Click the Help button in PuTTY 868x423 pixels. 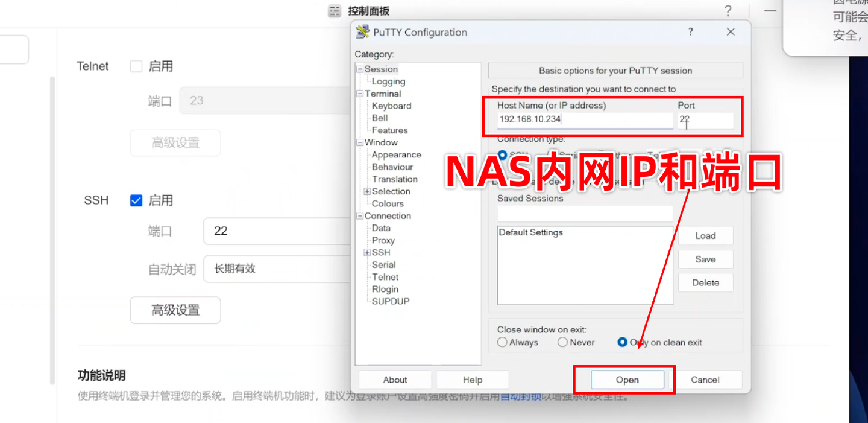pos(473,380)
